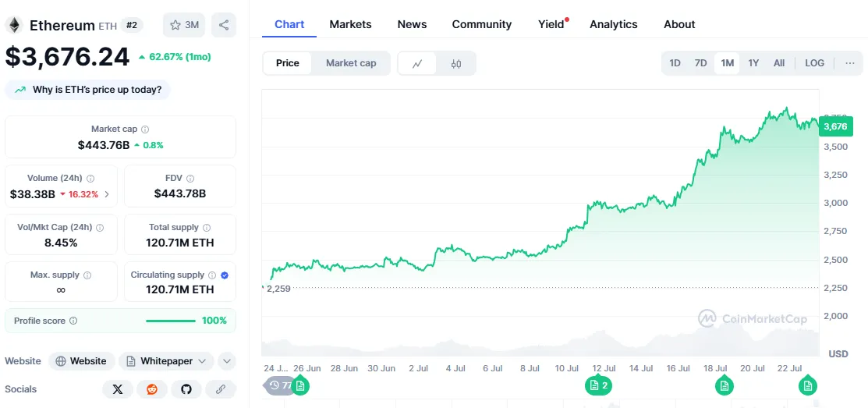Select the Price chart toggle
Screen dimensions: 868x408
click(288, 63)
